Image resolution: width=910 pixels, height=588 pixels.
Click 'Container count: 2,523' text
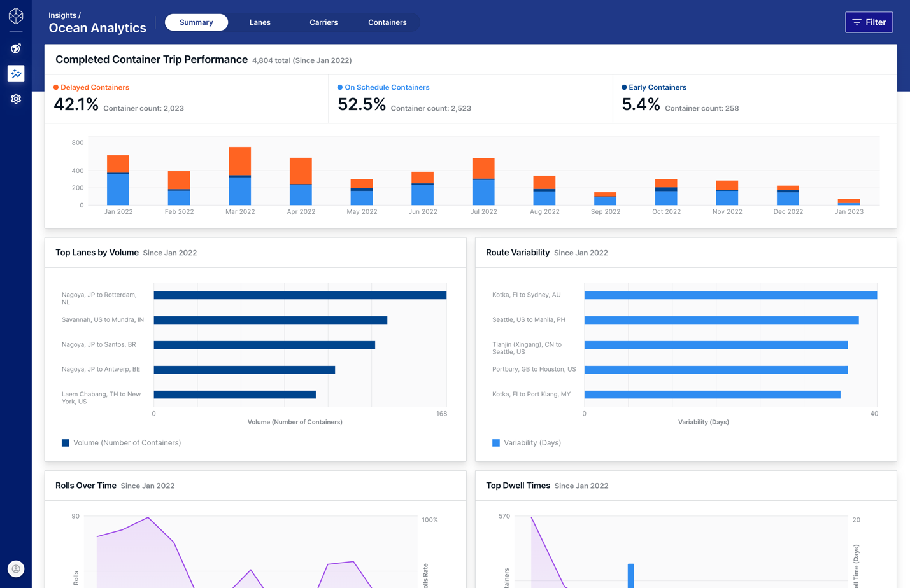(430, 108)
